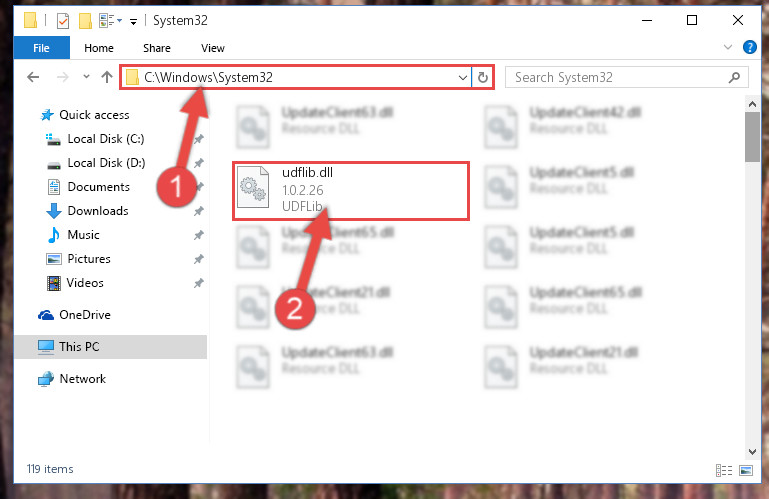Switch to large icons view layout
769x499 pixels.
pyautogui.click(x=746, y=471)
